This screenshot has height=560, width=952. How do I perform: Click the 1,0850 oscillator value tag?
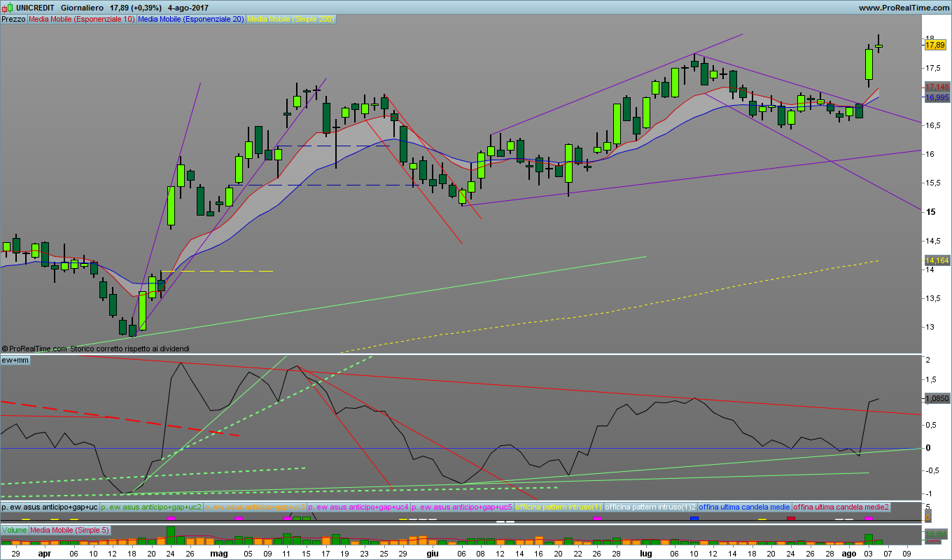pos(937,398)
